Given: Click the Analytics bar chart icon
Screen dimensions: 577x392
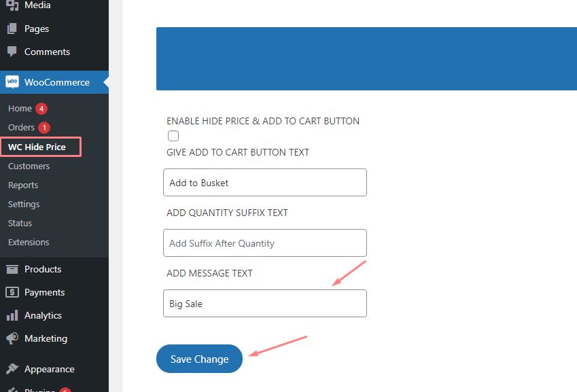Looking at the screenshot, I should click(12, 315).
